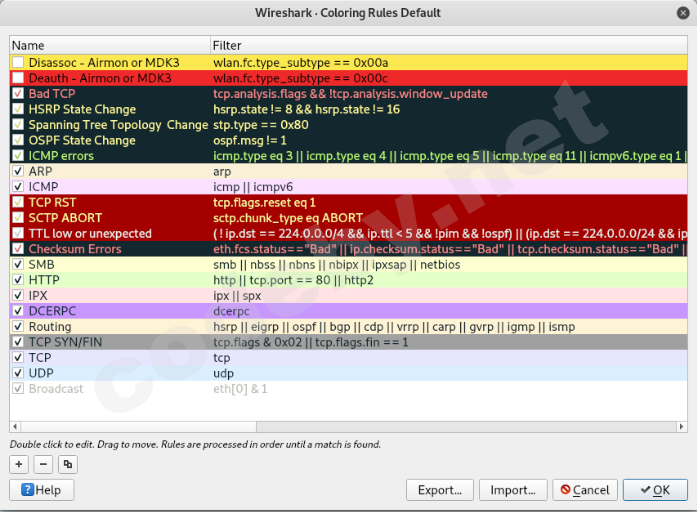Viewport: 697px width, 512px height.
Task: Click filter 'ipx || spx'
Action: pos(237,296)
